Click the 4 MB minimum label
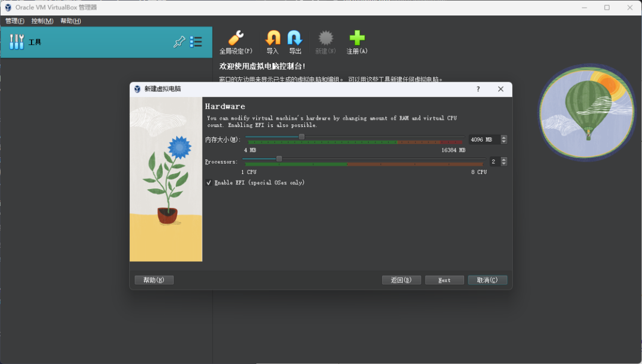This screenshot has height=364, width=642. (250, 150)
